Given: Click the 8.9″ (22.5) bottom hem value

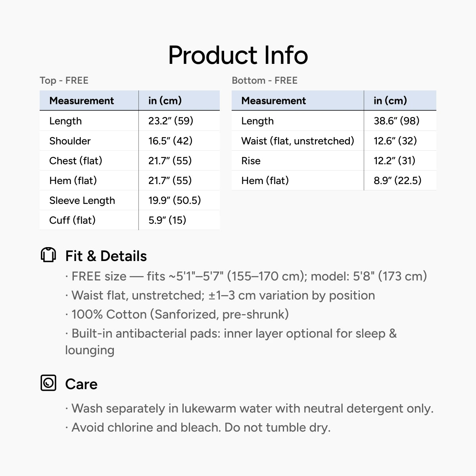Looking at the screenshot, I should pyautogui.click(x=397, y=180).
